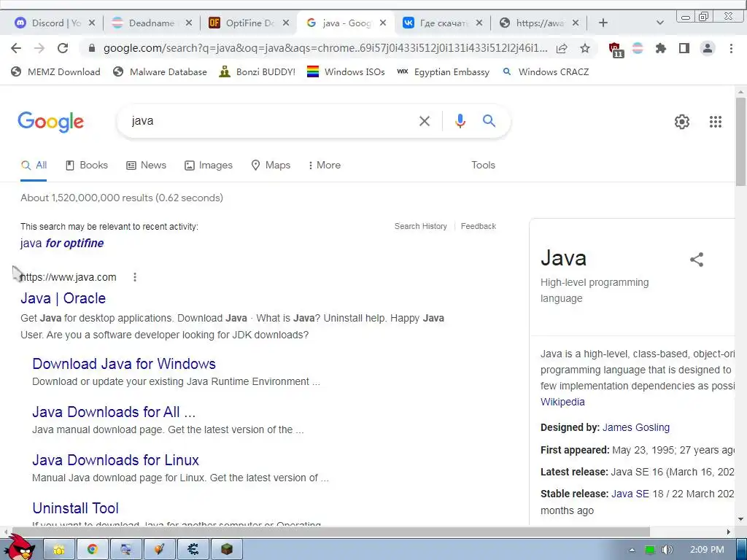This screenshot has width=747, height=560.
Task: Start voice search with microphone icon
Action: [460, 121]
